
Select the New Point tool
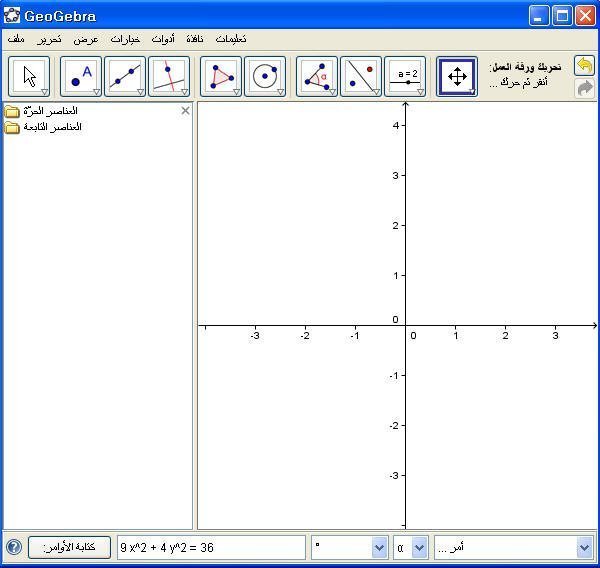[x=81, y=77]
